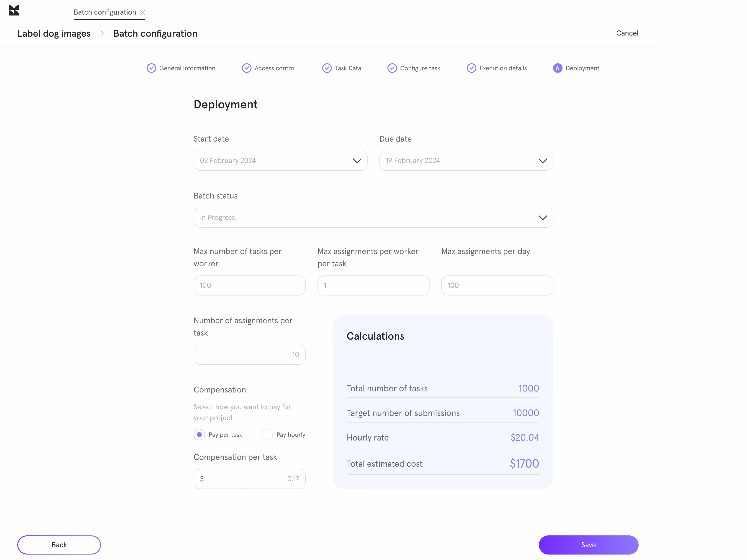Select the Pay hourly option

[x=267, y=435]
